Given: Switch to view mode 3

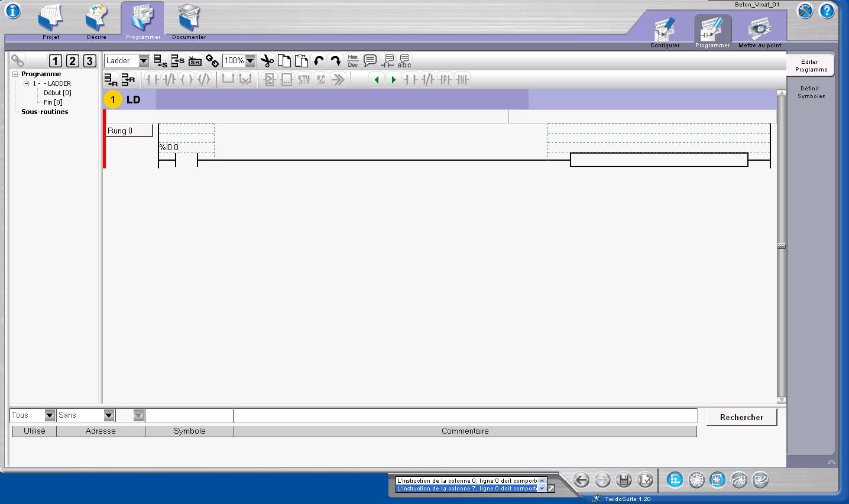Looking at the screenshot, I should point(90,61).
